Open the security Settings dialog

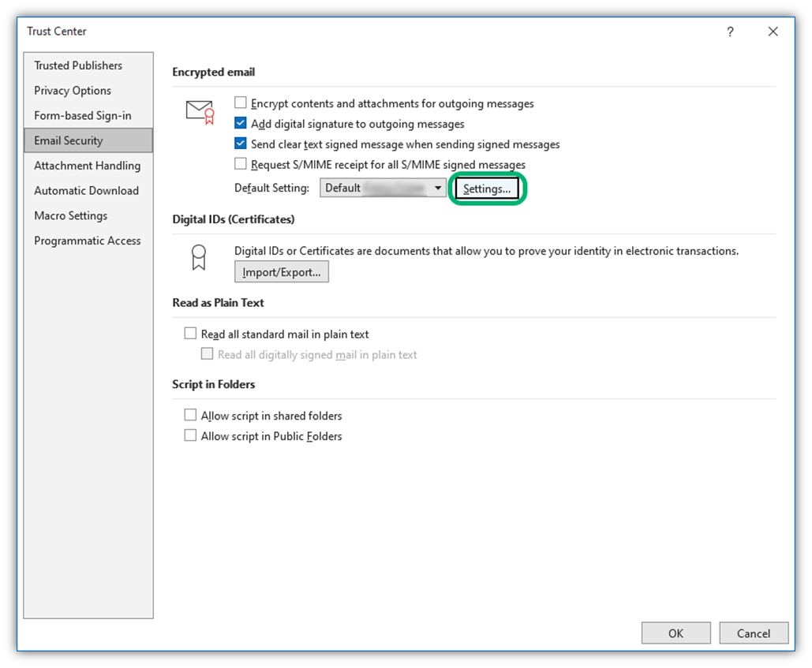coord(487,188)
